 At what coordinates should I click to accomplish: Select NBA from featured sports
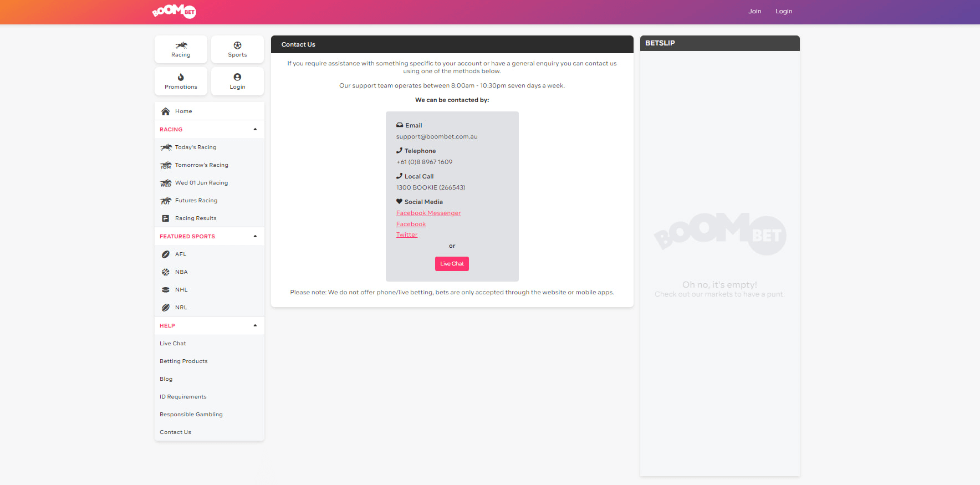(x=210, y=272)
